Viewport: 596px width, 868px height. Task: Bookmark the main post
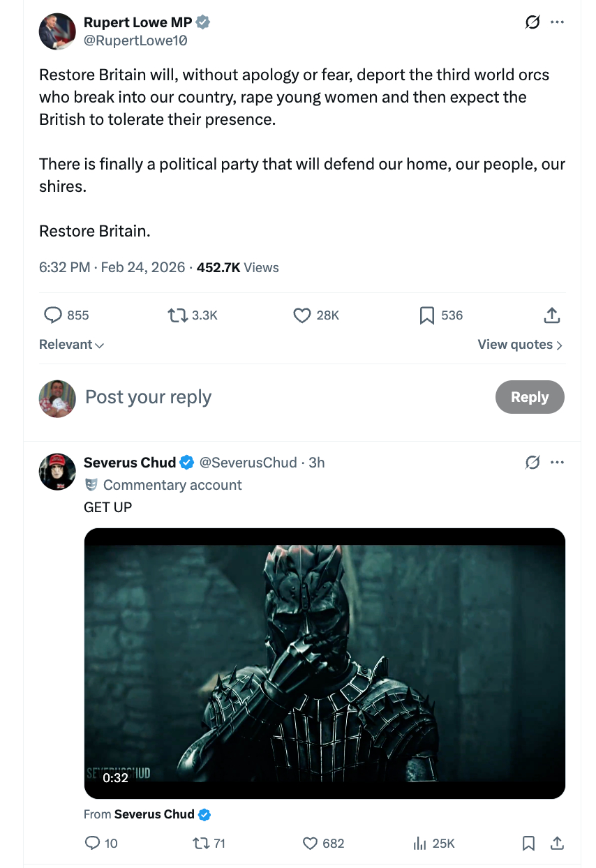426,316
